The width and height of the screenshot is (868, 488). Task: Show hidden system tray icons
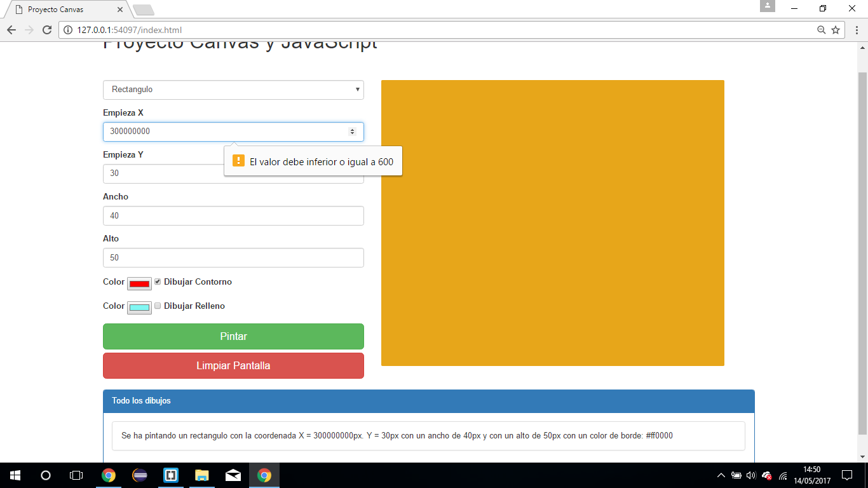point(721,475)
